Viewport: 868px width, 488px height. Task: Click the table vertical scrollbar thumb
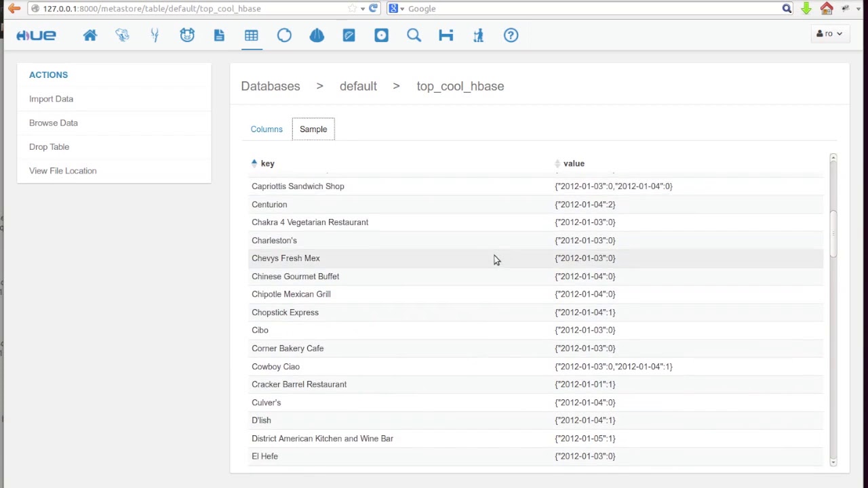[833, 235]
